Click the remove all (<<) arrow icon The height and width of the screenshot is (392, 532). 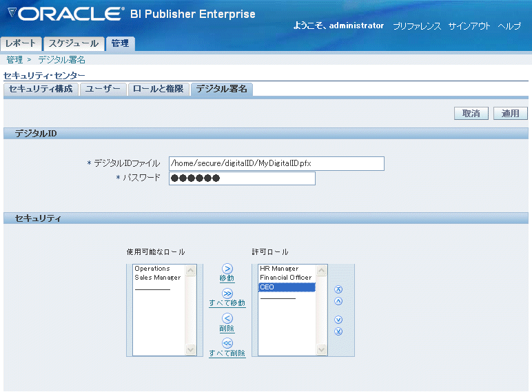[227, 343]
